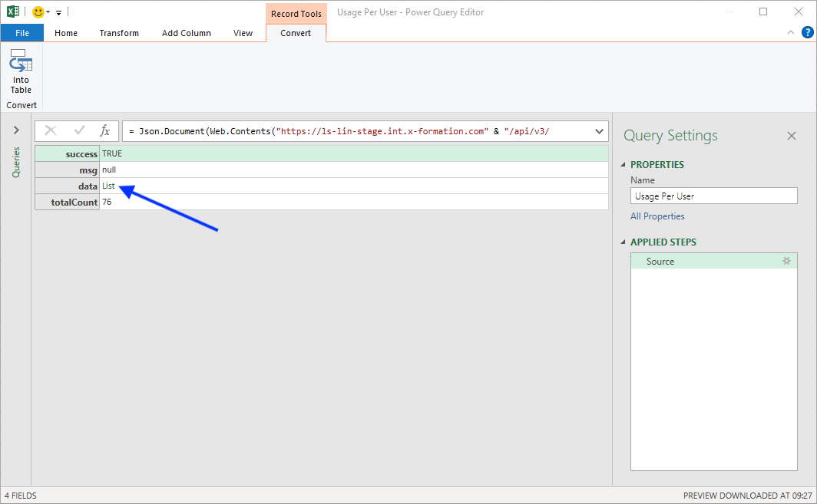Open the Help question mark icon
Image resolution: width=817 pixels, height=504 pixels.
[808, 32]
